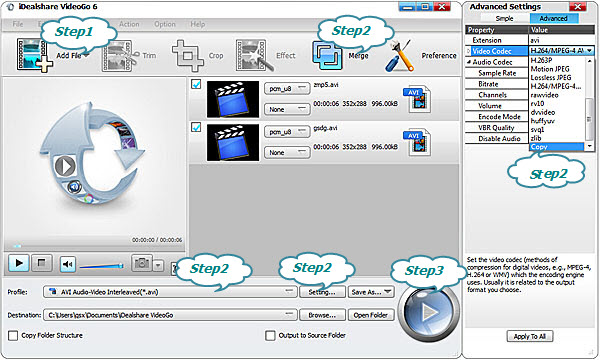Open the Option menu
This screenshot has height=360, width=600.
point(165,24)
